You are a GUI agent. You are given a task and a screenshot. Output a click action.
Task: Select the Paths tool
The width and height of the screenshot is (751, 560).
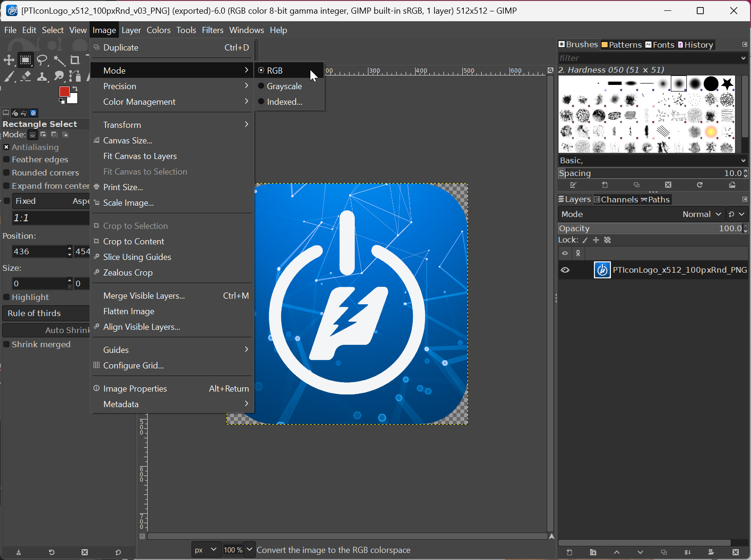[75, 76]
